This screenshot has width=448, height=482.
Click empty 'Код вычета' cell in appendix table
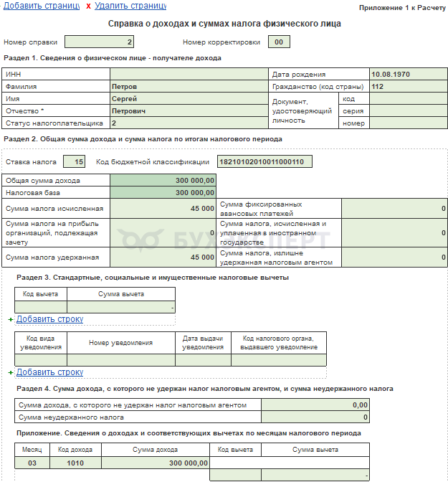click(x=235, y=475)
